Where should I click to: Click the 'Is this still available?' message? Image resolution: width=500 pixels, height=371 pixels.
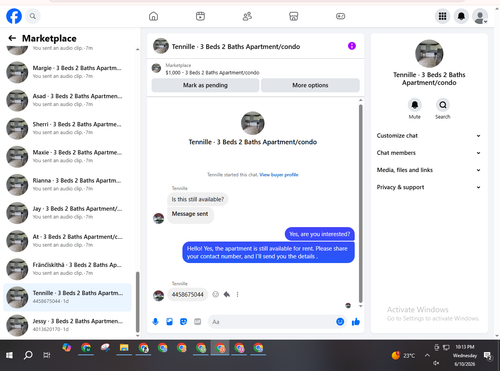click(x=198, y=199)
